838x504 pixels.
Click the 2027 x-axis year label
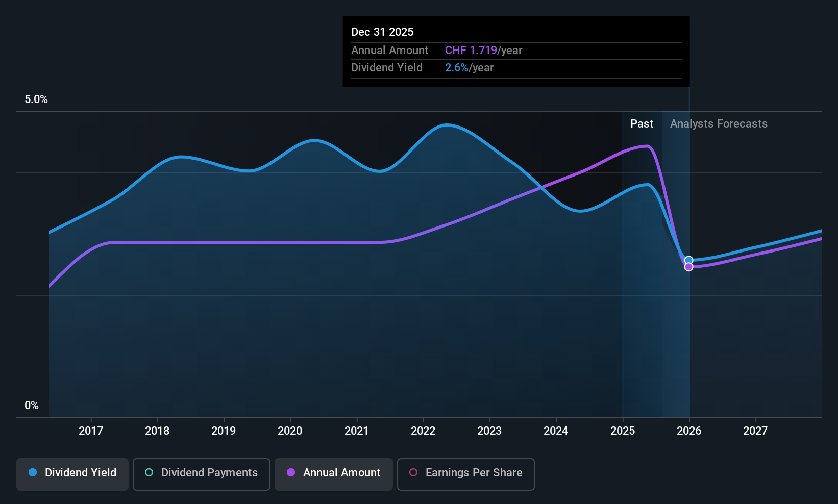[755, 431]
